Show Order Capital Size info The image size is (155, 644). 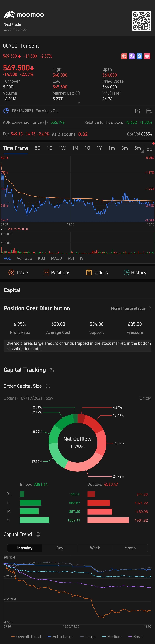pos(48,386)
